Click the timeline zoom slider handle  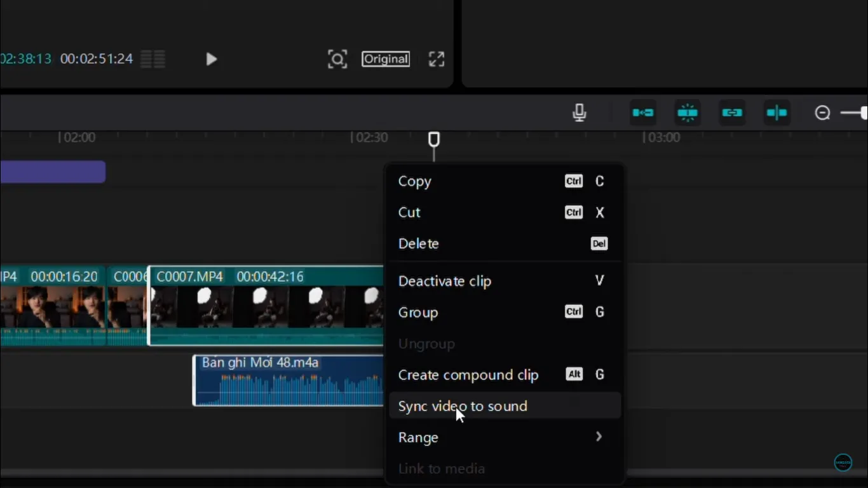[863, 113]
